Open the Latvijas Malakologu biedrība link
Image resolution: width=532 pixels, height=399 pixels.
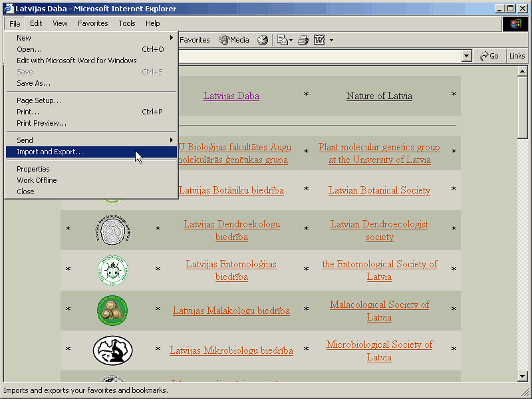[231, 311]
